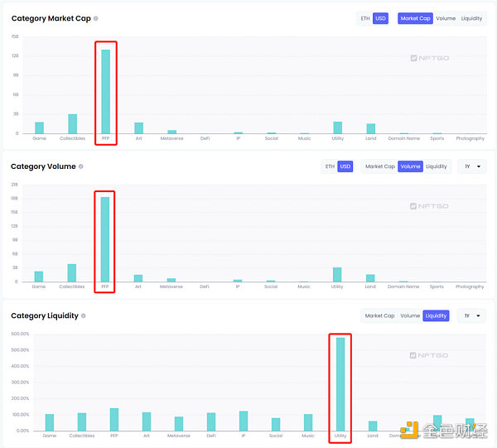Open the 1Y period dropdown in Category Volume
Screen dimensions: 497x448
(x=472, y=166)
